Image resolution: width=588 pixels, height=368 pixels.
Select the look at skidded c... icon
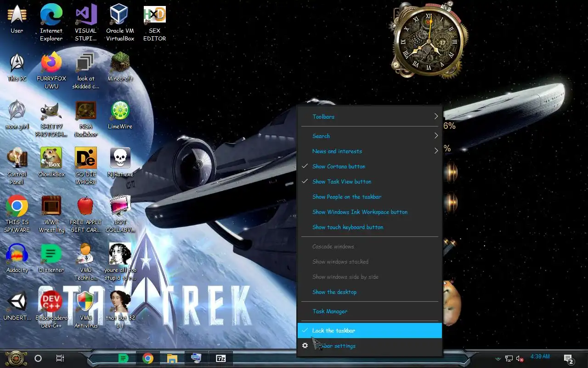pos(86,71)
